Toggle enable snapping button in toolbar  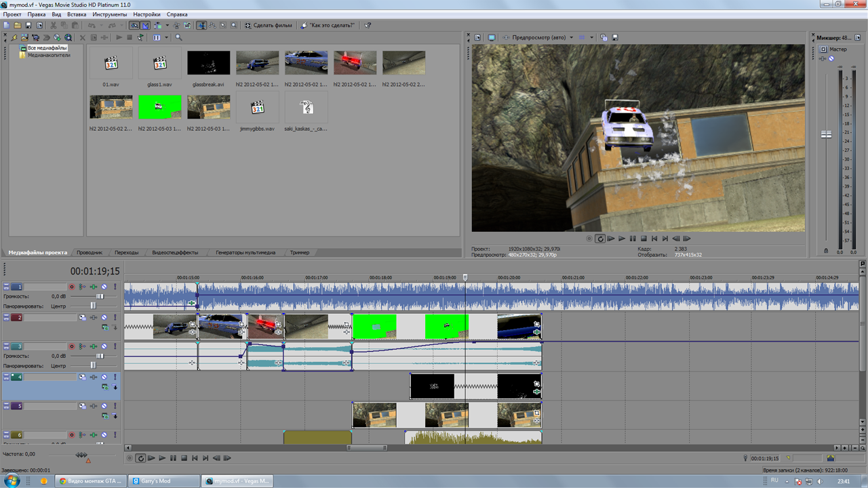(x=134, y=25)
